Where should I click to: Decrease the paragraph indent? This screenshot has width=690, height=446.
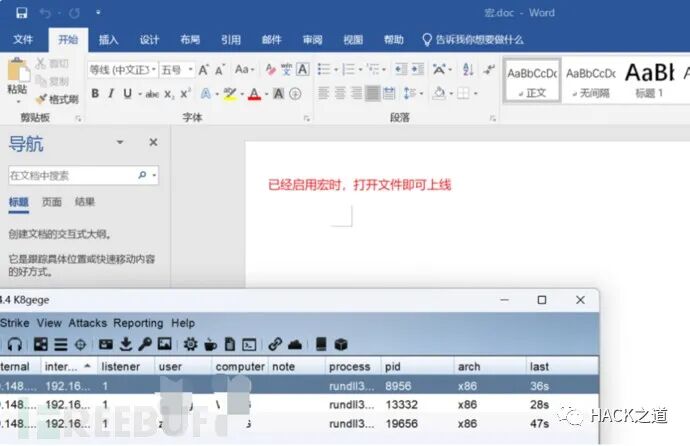(400, 69)
